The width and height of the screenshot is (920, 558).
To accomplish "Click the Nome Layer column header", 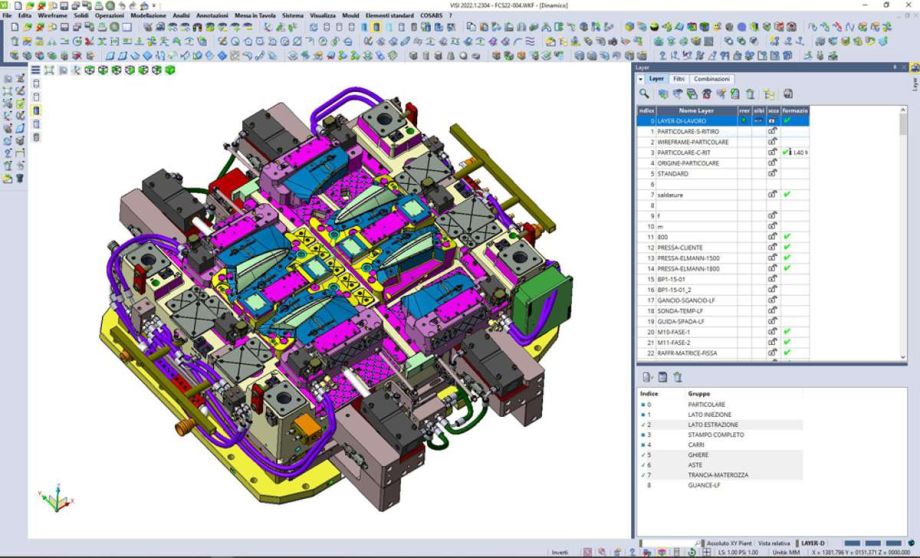I will tap(696, 110).
